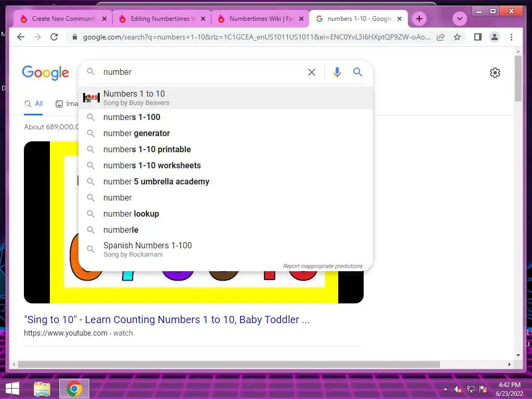Click the muted volume tray icon
The width and height of the screenshot is (532, 399).
pyautogui.click(x=458, y=389)
